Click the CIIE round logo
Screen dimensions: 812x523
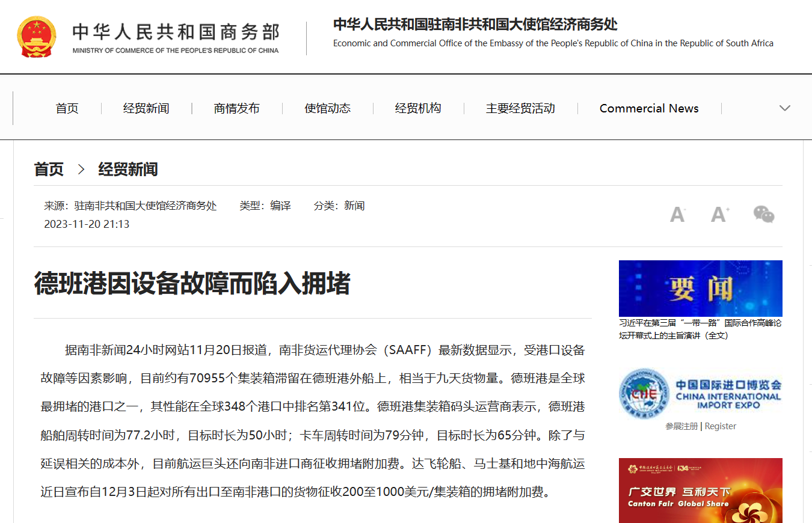(644, 394)
